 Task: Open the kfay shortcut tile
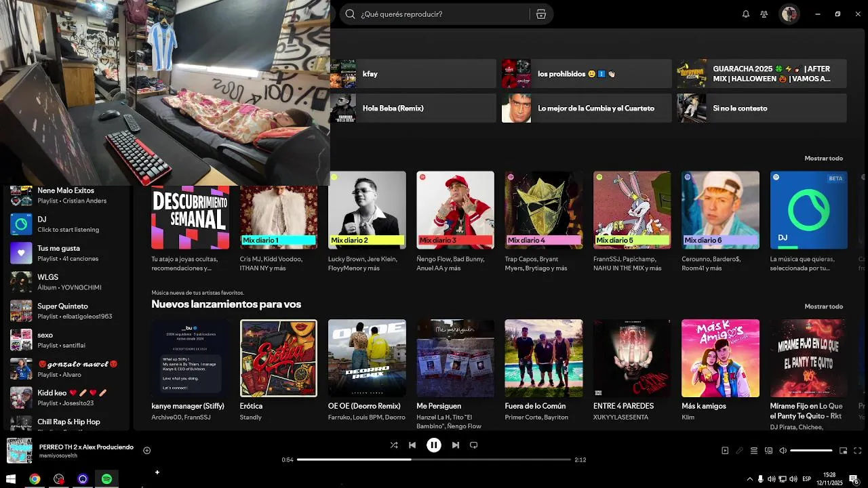pyautogui.click(x=413, y=74)
